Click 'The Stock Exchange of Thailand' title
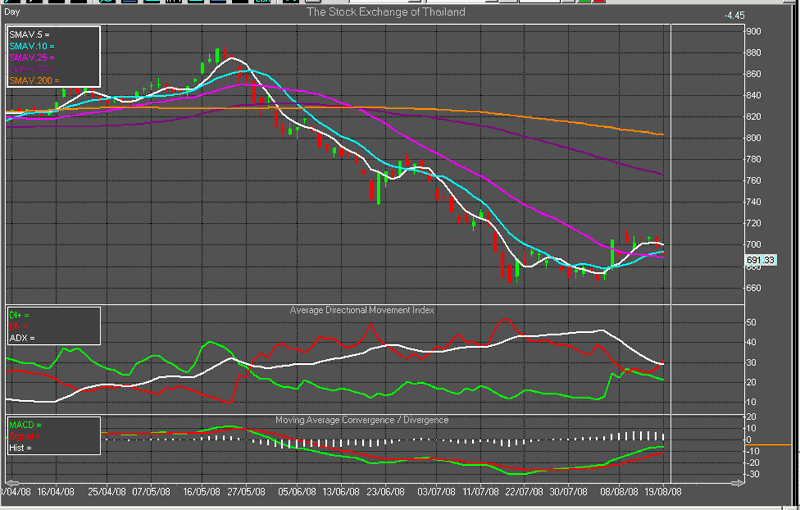The image size is (800, 510). point(386,12)
